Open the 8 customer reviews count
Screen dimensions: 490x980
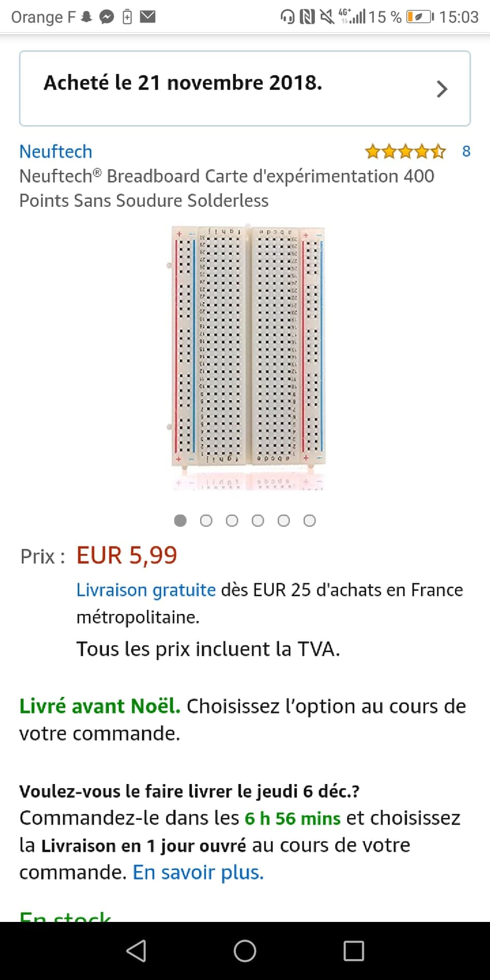466,151
